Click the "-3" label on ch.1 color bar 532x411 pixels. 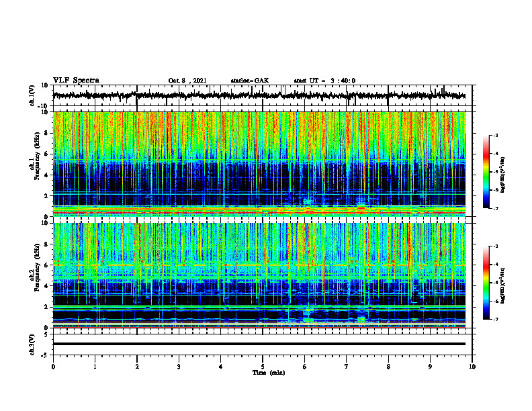(x=496, y=136)
